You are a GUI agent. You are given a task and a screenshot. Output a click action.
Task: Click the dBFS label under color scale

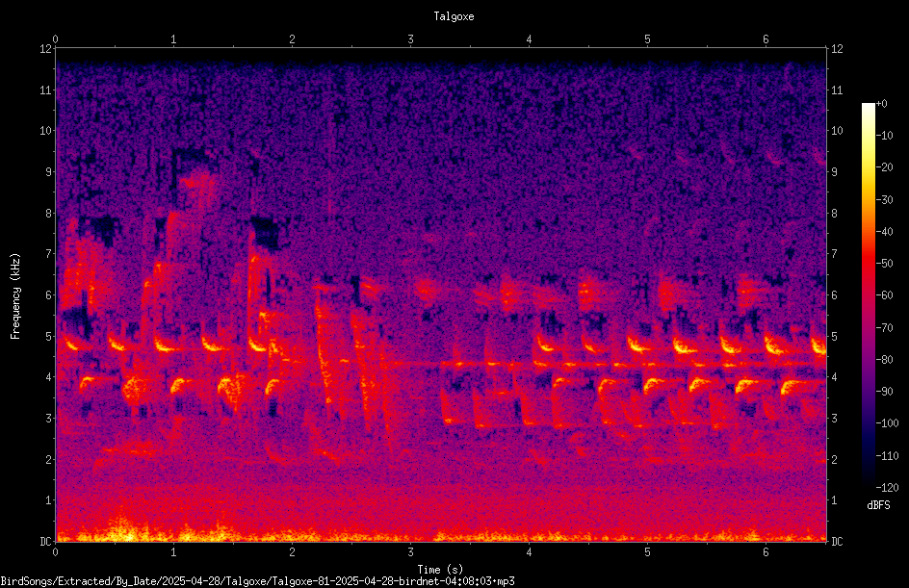(878, 505)
